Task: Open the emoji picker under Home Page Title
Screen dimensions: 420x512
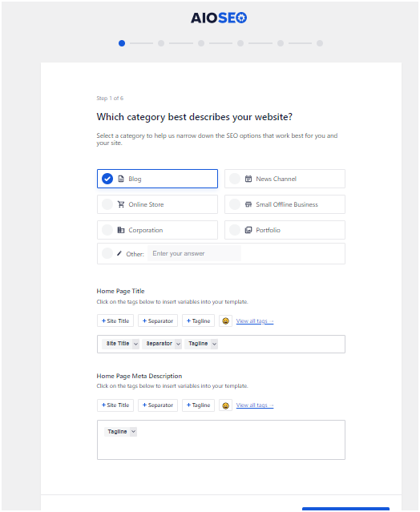Action: click(x=225, y=321)
